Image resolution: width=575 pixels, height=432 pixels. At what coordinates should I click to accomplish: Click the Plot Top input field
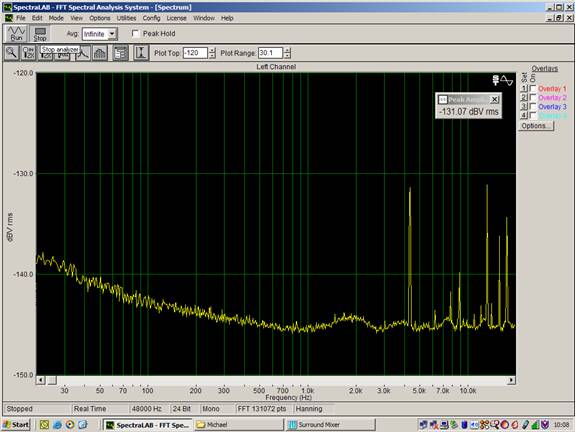click(x=196, y=53)
